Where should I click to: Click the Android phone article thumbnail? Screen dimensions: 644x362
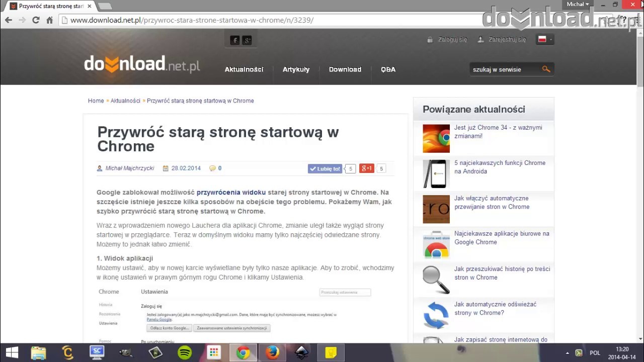click(436, 174)
